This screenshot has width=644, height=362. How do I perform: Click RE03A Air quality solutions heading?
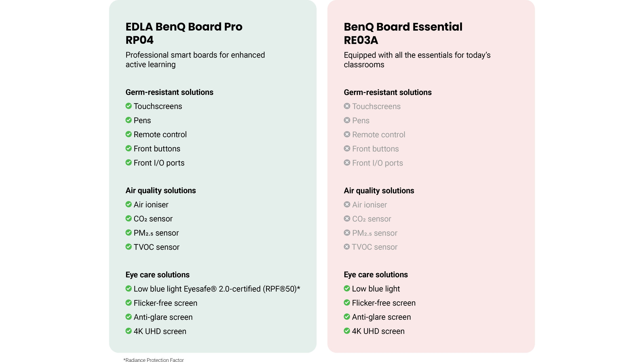[379, 190]
